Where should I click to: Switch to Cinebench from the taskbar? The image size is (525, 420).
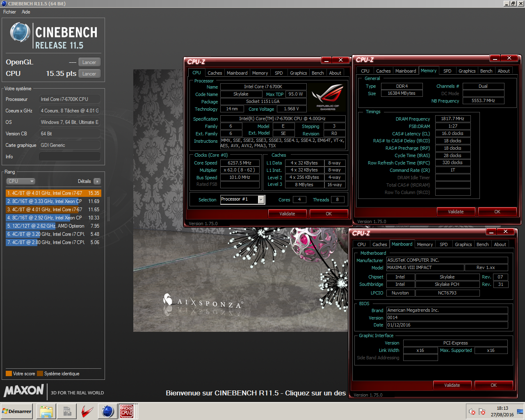coord(108,411)
